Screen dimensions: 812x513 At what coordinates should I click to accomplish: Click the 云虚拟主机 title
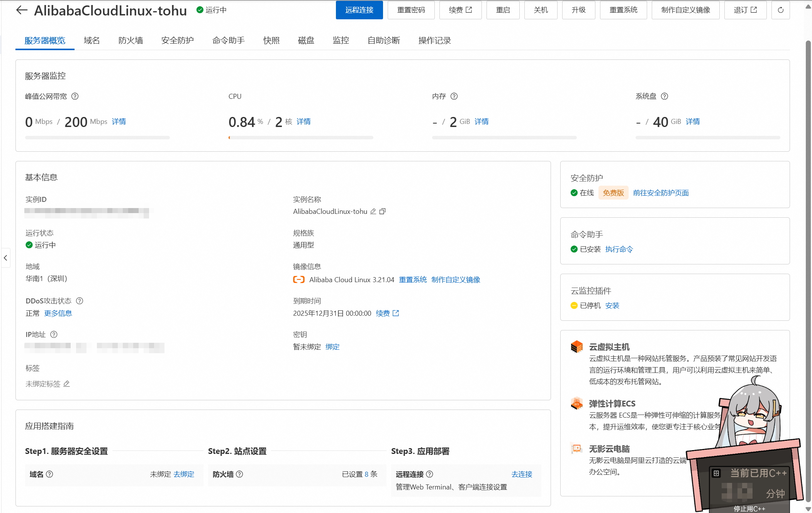click(x=609, y=347)
